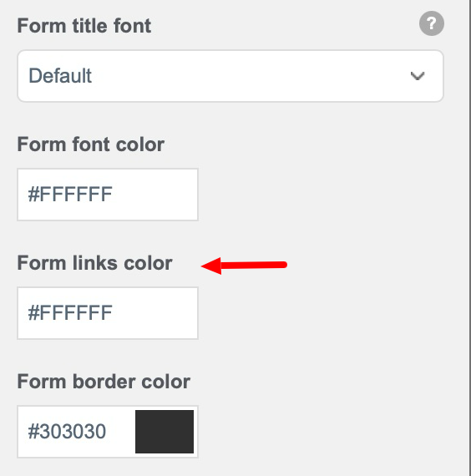Click #FFFFFF text under Form links color
471x476 pixels.
(x=70, y=312)
